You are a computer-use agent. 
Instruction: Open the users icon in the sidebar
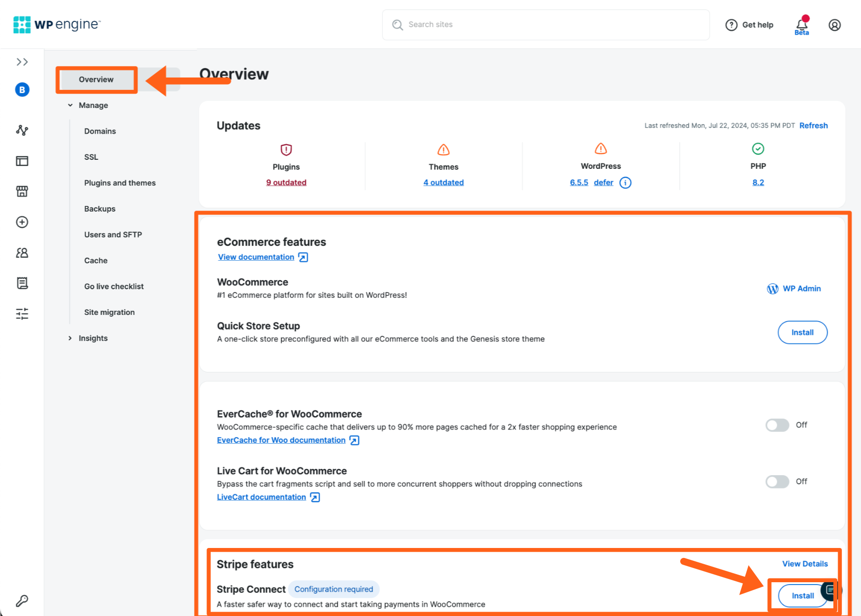pos(22,253)
